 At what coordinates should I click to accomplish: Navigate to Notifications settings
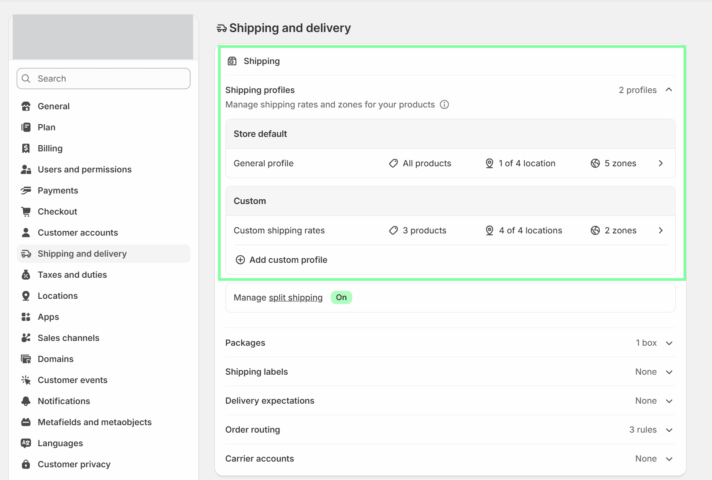click(x=104, y=401)
